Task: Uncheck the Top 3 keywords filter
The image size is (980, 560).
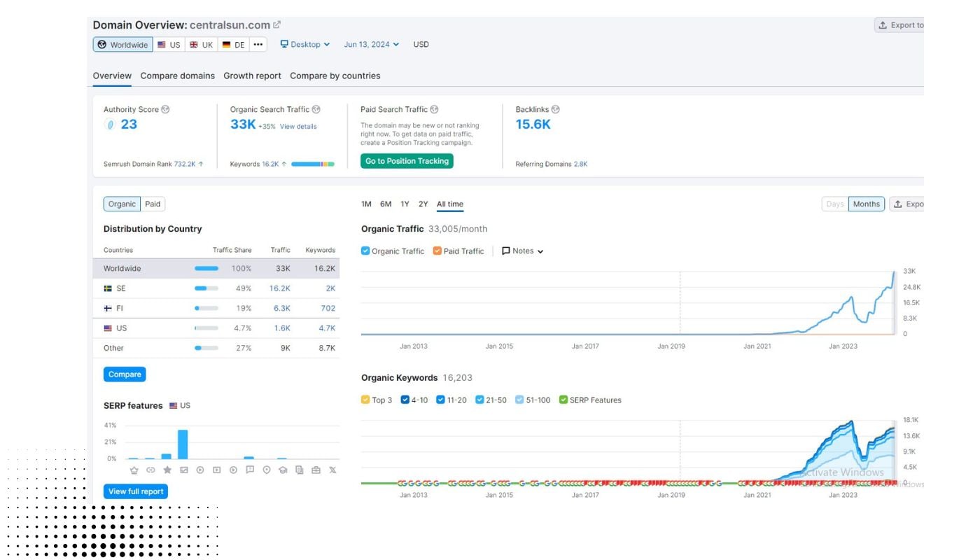Action: pyautogui.click(x=365, y=400)
